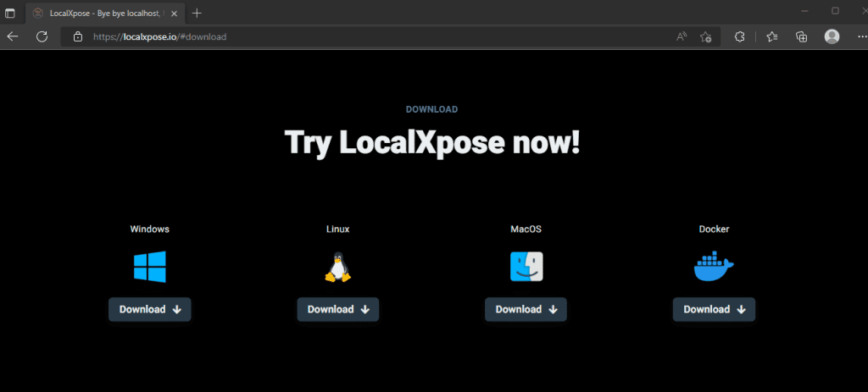Open the Read aloud feature

click(x=682, y=37)
